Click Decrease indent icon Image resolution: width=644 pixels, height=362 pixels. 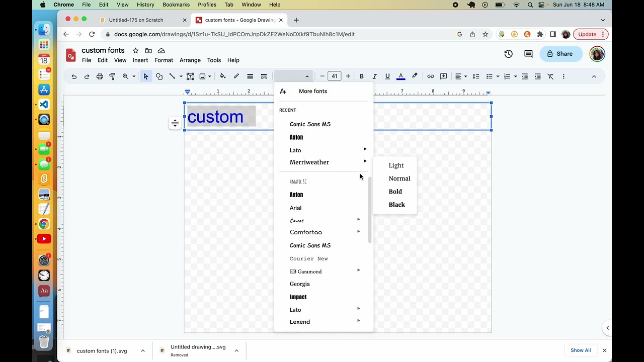tap(525, 76)
